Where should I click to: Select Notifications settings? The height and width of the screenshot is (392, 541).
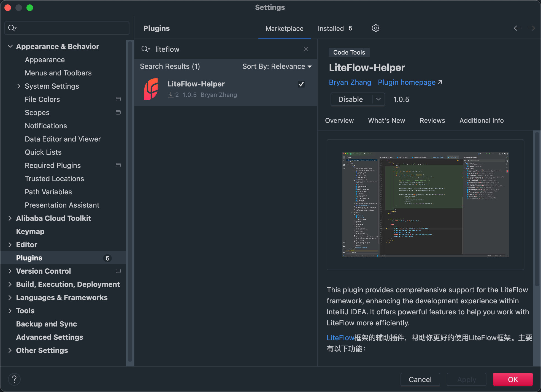coord(46,126)
